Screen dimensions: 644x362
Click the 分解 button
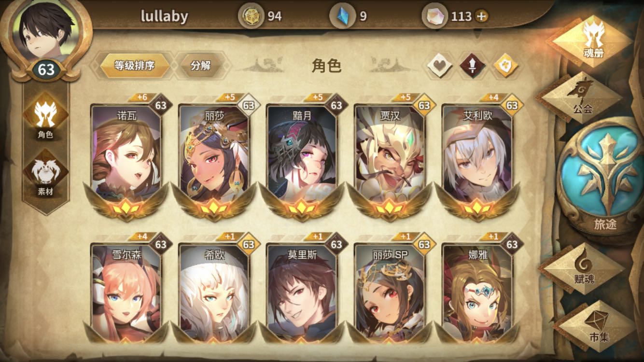click(x=200, y=66)
